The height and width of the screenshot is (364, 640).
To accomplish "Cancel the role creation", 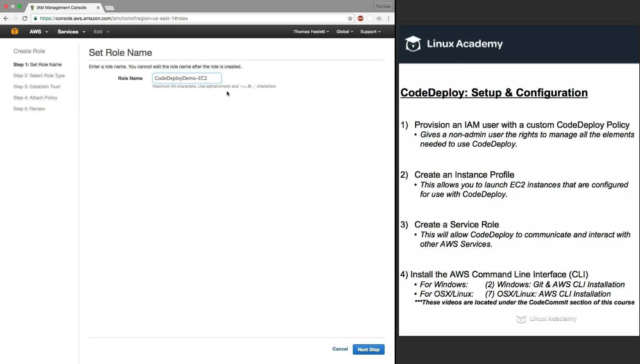I will pyautogui.click(x=340, y=349).
